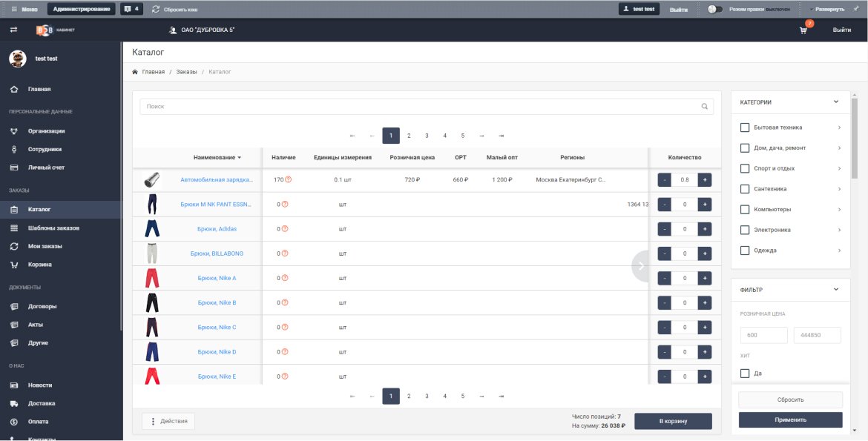868x441 pixels.
Task: Expand Компьютеры subcategories arrow
Action: click(x=839, y=209)
